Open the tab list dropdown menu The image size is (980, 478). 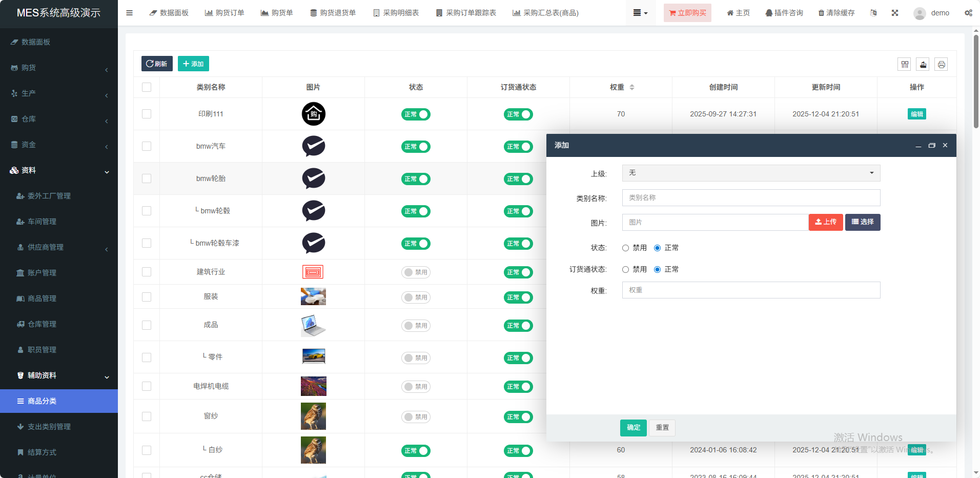tap(640, 13)
